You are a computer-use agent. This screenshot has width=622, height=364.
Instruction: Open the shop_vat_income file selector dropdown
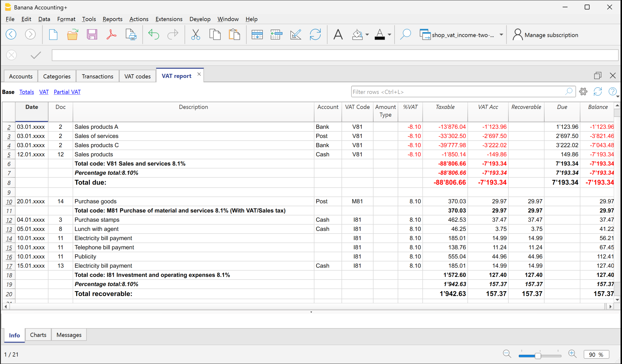[x=501, y=35]
